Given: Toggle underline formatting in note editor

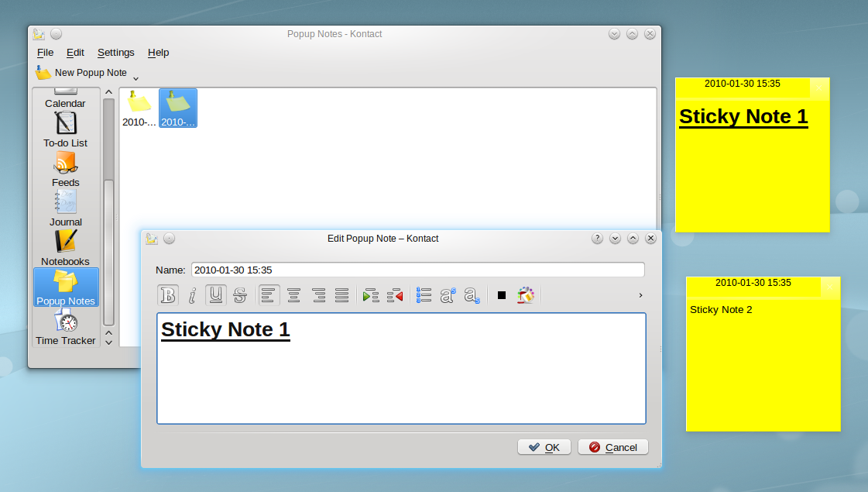Looking at the screenshot, I should [x=216, y=295].
